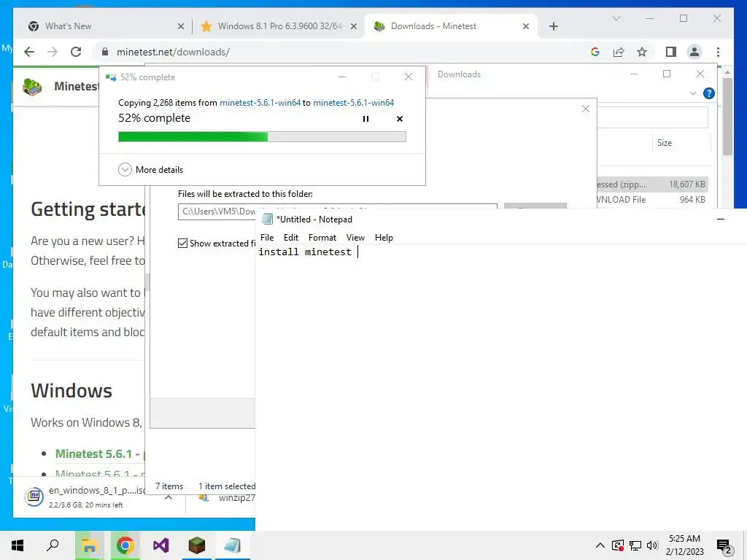Image resolution: width=747 pixels, height=560 pixels.
Task: Open Notepad Edit menu
Action: (290, 238)
